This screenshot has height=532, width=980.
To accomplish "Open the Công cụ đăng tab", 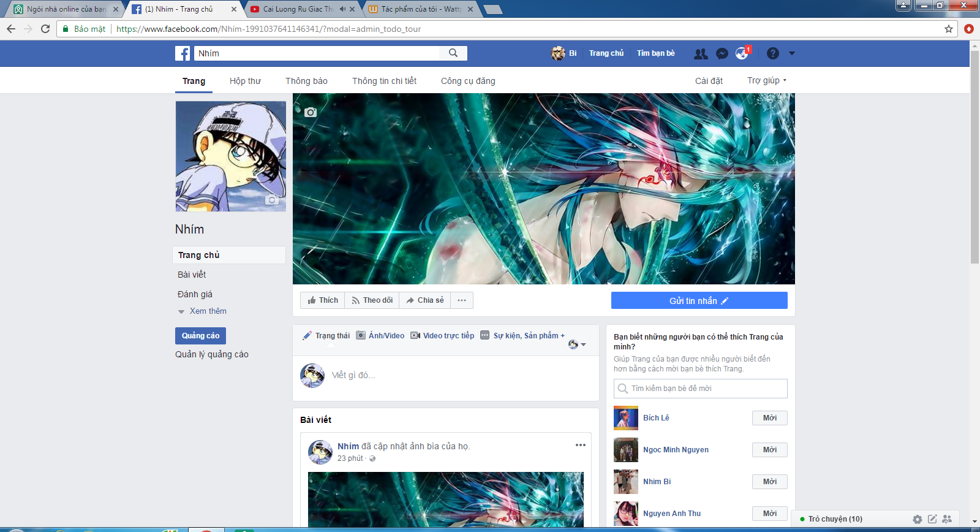I will 468,81.
